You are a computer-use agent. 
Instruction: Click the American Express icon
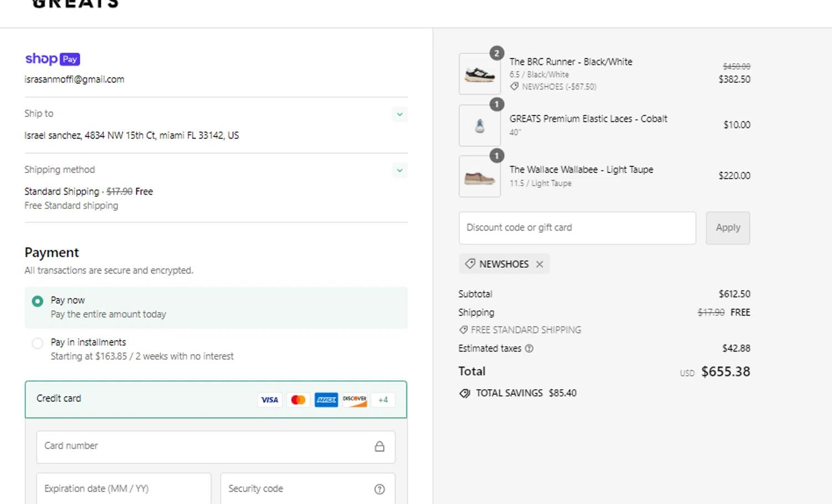pos(326,400)
